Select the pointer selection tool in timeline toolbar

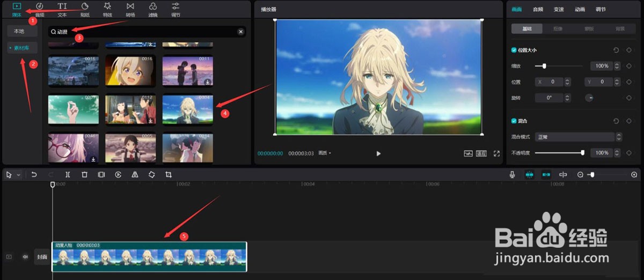tap(9, 175)
